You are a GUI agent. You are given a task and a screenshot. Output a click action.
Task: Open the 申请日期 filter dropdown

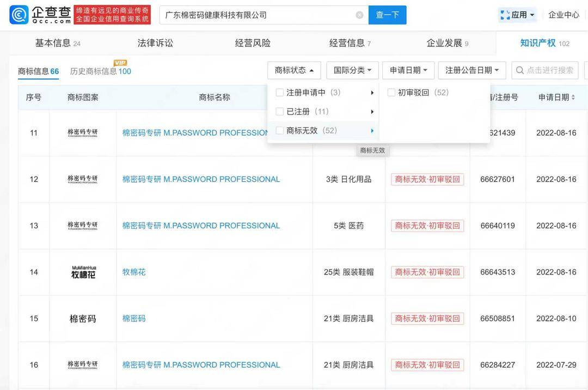408,70
